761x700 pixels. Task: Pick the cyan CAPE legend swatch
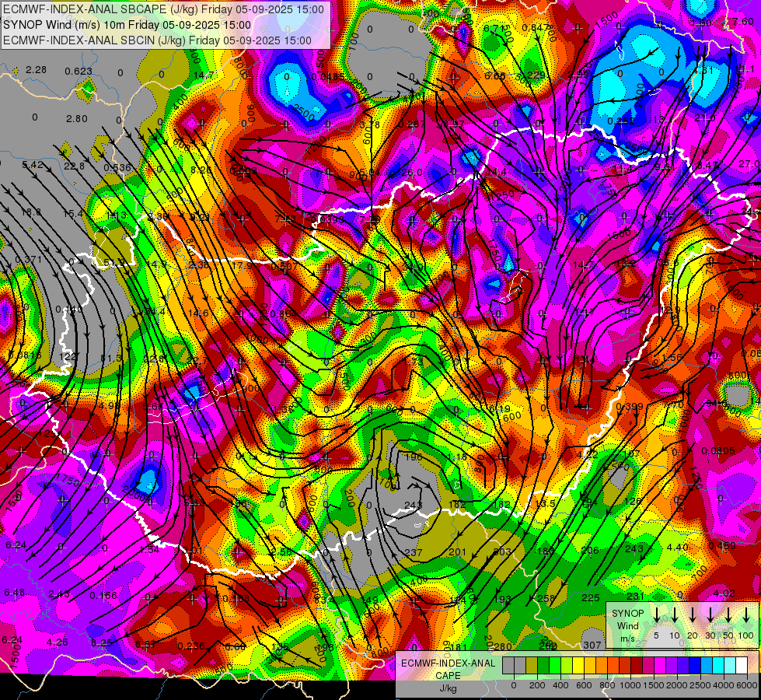(718, 665)
